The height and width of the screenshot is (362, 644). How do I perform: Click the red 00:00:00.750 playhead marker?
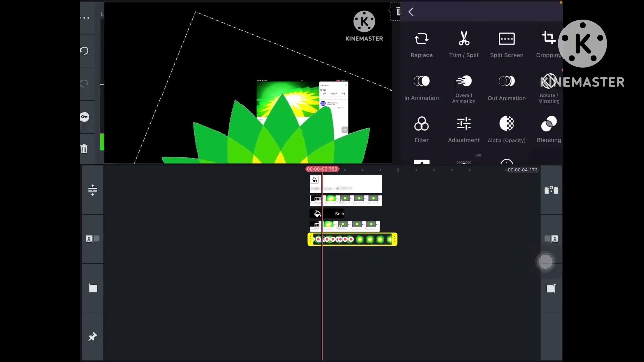click(x=322, y=169)
